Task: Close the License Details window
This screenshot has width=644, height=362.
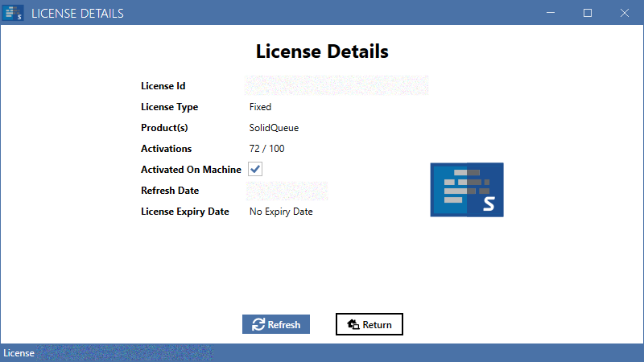Action: [625, 13]
